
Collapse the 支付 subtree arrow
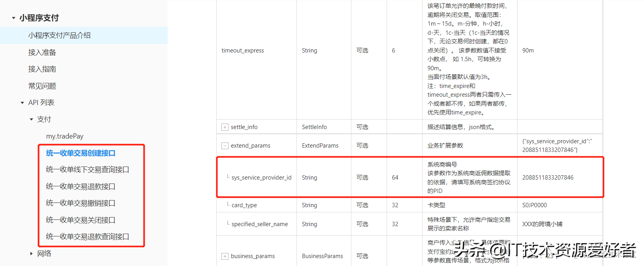[31, 119]
